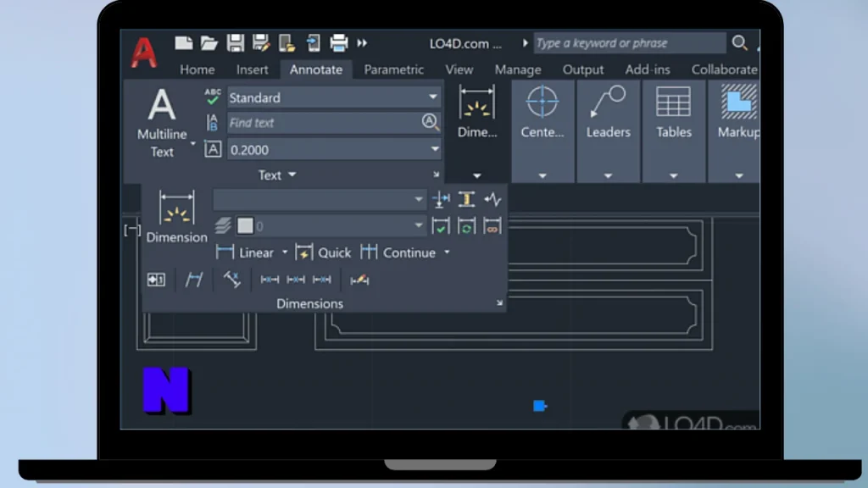Expand the Leaders panel arrow

click(608, 176)
